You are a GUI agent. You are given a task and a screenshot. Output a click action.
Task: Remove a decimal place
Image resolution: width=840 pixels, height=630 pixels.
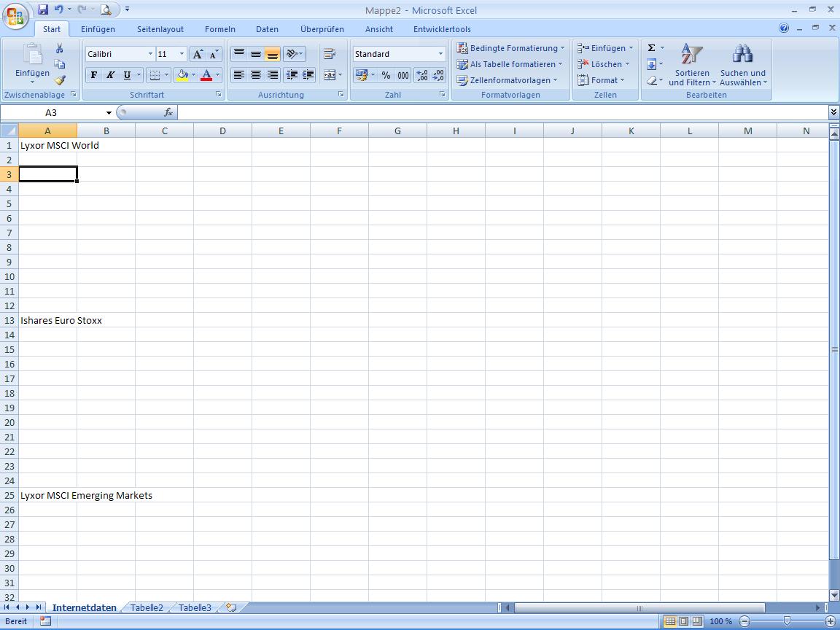click(x=438, y=75)
